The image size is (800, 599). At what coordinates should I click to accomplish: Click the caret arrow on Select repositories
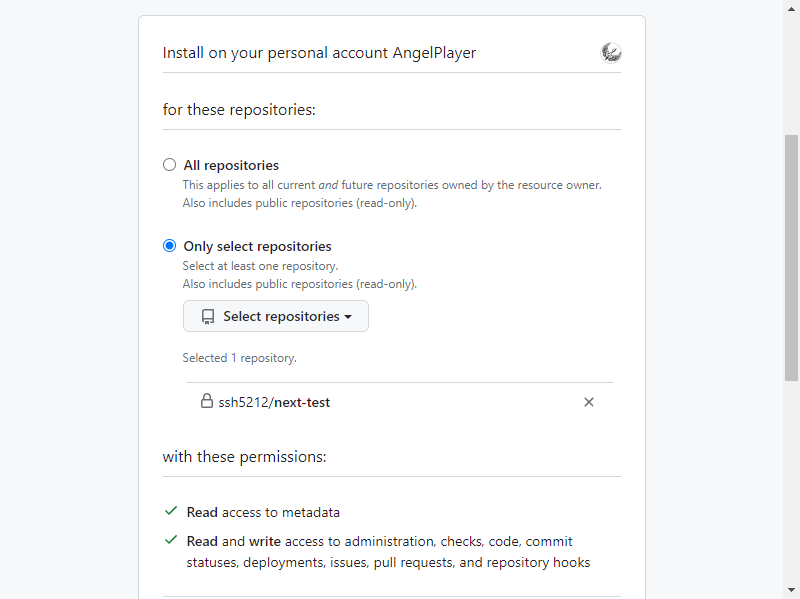click(348, 317)
